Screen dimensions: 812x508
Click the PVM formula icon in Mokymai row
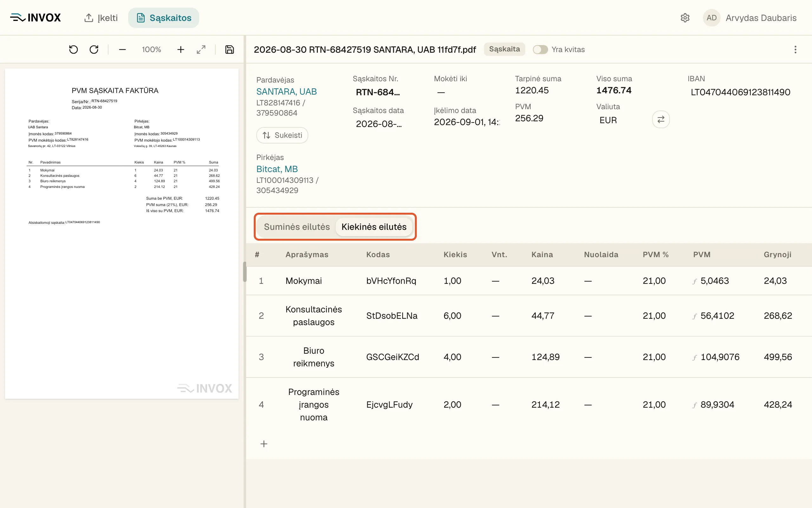(695, 281)
